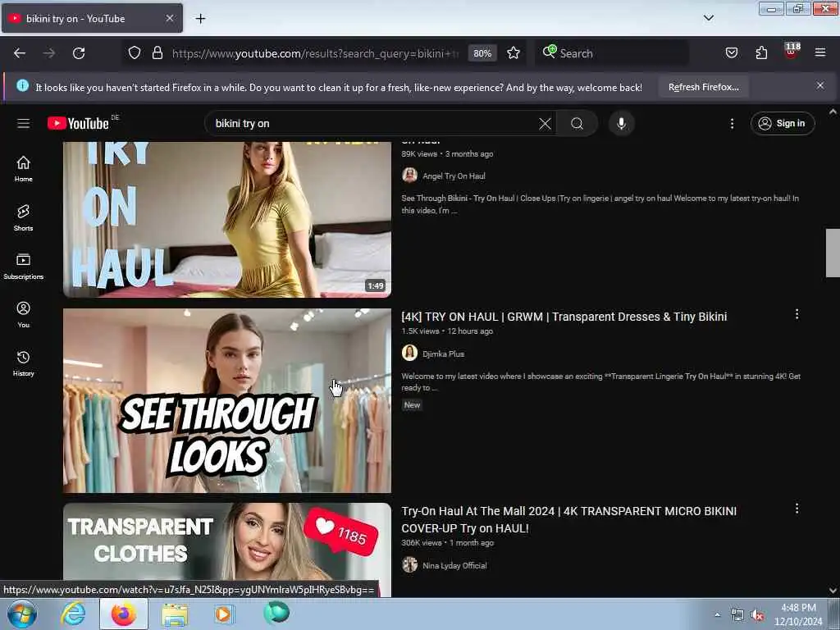Screen dimensions: 840x630
Task: Open the Nina Lyday Official channel link
Action: pyautogui.click(x=454, y=565)
